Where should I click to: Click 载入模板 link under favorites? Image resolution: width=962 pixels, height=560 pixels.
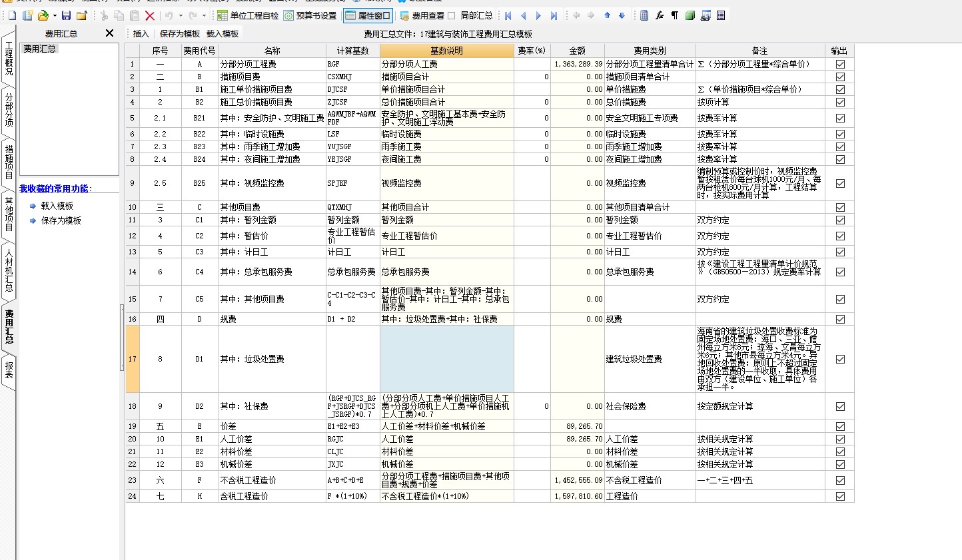point(57,206)
